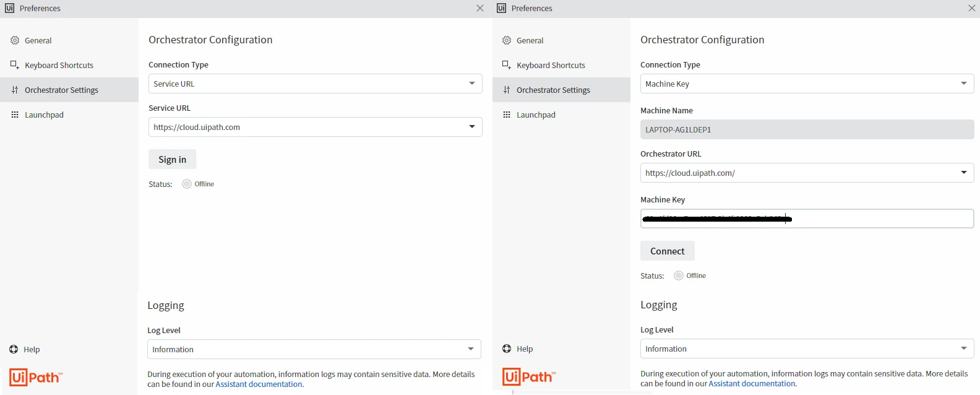Viewport: 980px width, 395px height.
Task: Close the left Preferences window
Action: point(480,8)
